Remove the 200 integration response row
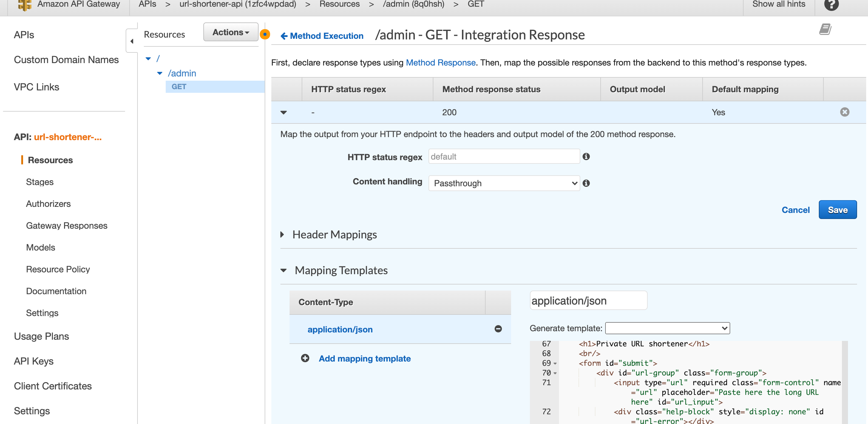 [x=844, y=112]
